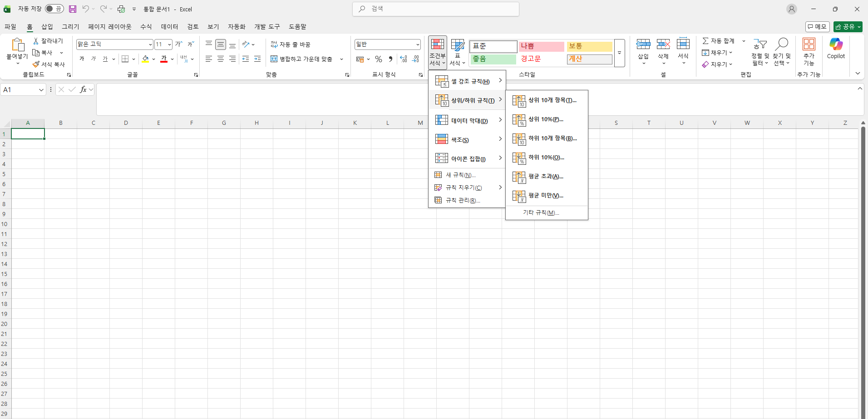The width and height of the screenshot is (868, 419).
Task: Switch to 수식 (Formulas) tab
Action: [x=146, y=27]
